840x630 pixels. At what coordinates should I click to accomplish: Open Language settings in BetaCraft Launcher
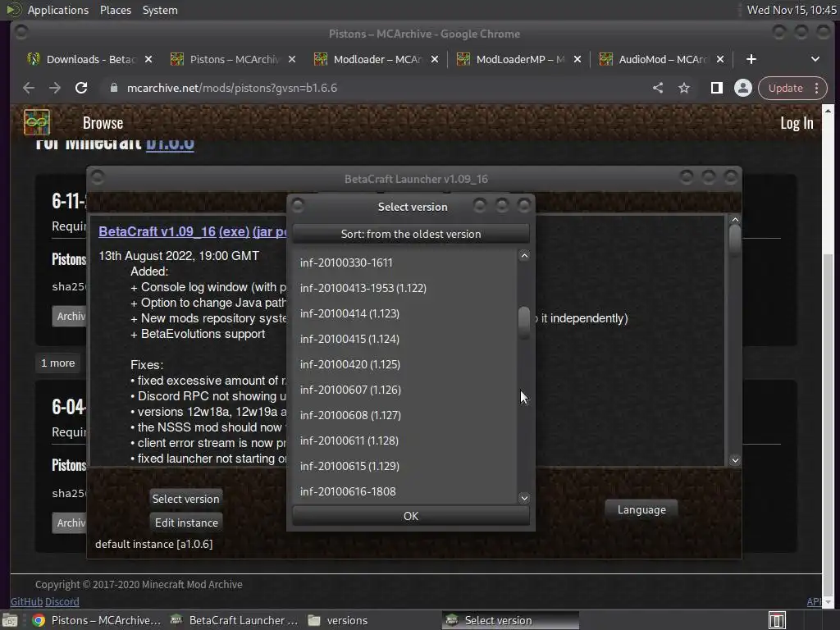coord(641,509)
